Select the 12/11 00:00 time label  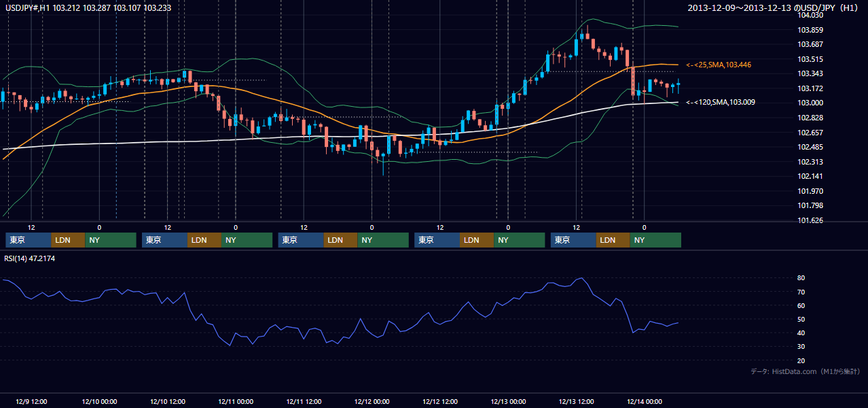[236, 401]
